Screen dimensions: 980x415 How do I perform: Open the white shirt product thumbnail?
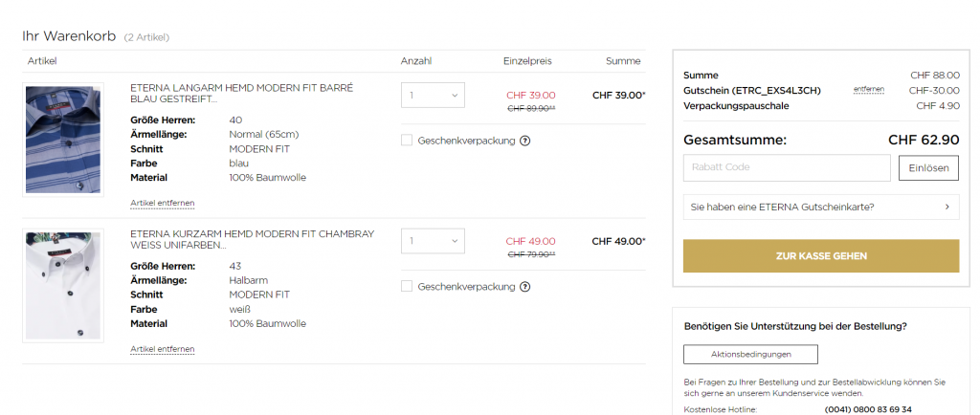pyautogui.click(x=63, y=285)
